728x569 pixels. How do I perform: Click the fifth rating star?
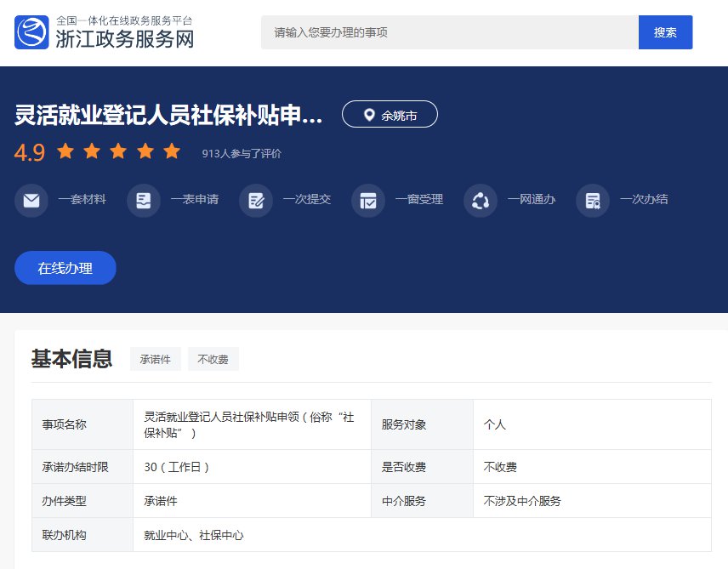pos(172,152)
